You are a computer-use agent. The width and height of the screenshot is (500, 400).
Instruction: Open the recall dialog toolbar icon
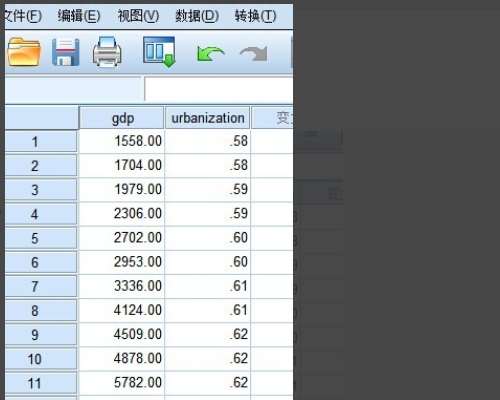pyautogui.click(x=159, y=52)
